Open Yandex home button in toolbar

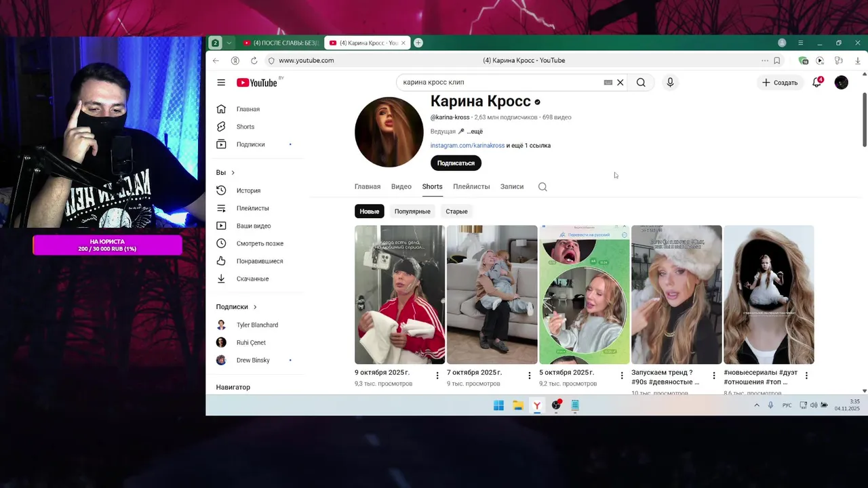pos(235,60)
